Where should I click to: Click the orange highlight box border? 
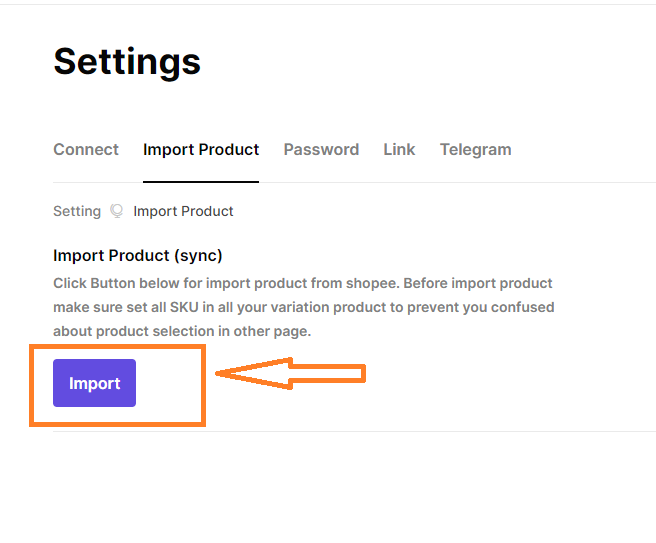[117, 346]
